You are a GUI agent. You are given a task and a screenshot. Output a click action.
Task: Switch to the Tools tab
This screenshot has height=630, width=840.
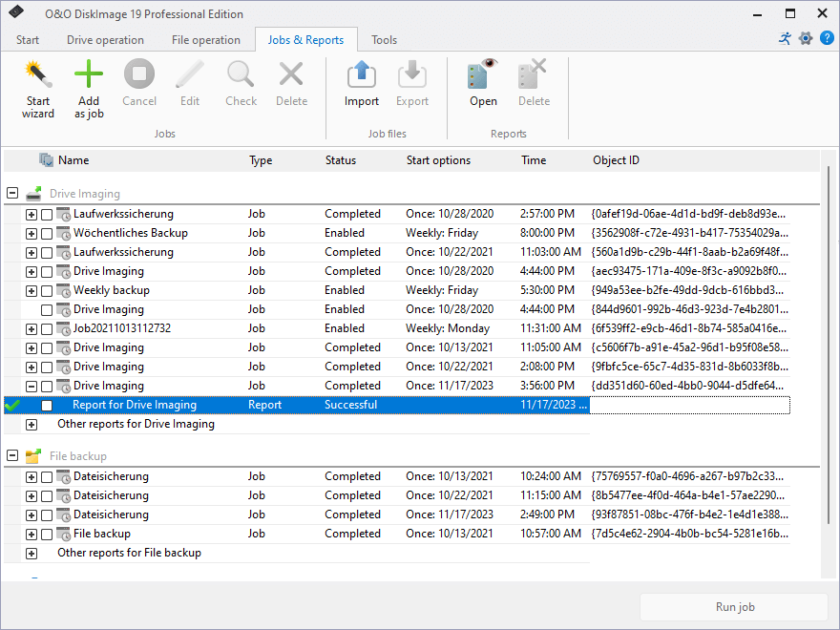[384, 40]
